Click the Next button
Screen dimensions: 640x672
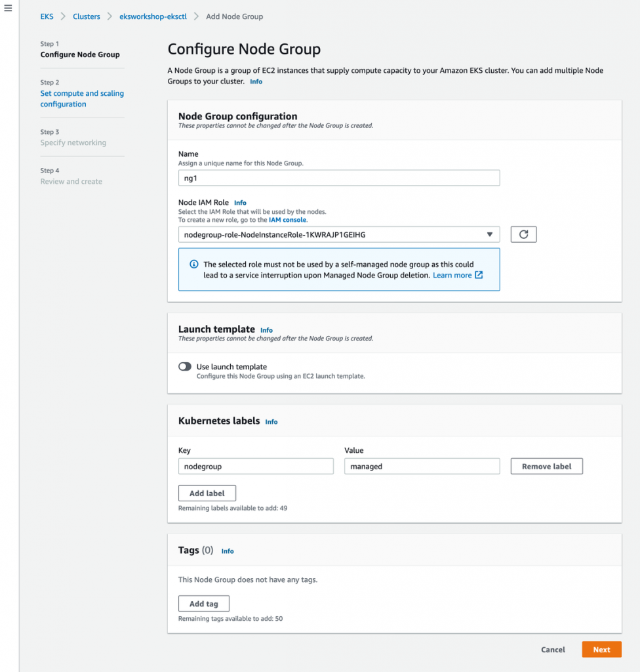pos(601,650)
